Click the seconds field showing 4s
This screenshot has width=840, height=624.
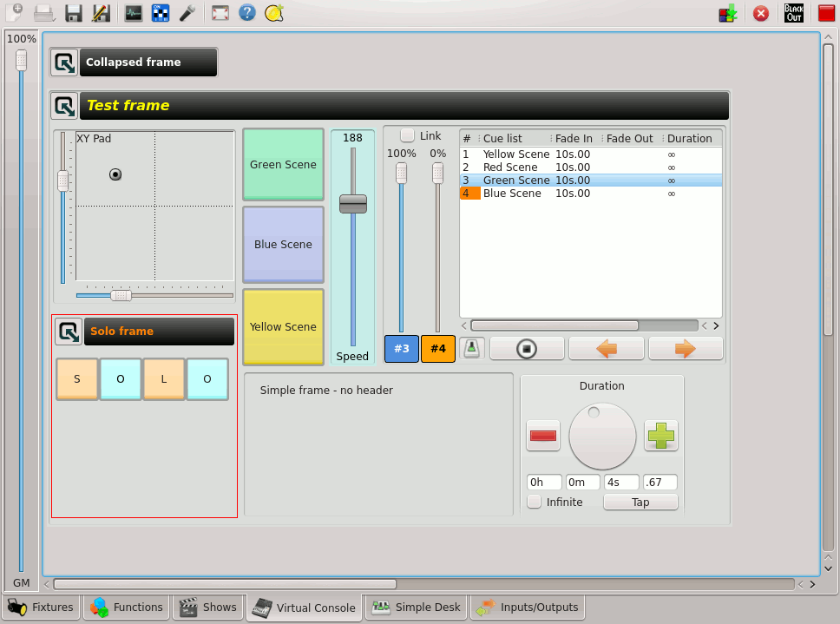(621, 482)
